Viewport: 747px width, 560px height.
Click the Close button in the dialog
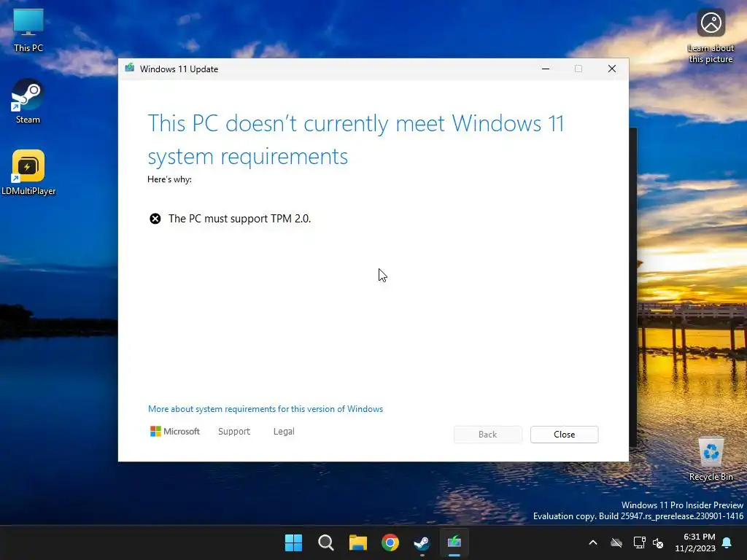pyautogui.click(x=564, y=435)
